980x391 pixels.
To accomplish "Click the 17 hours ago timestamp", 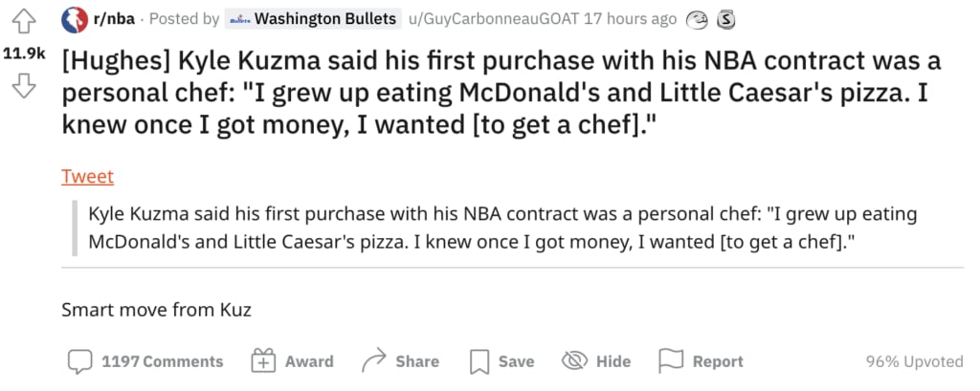I will (x=630, y=19).
